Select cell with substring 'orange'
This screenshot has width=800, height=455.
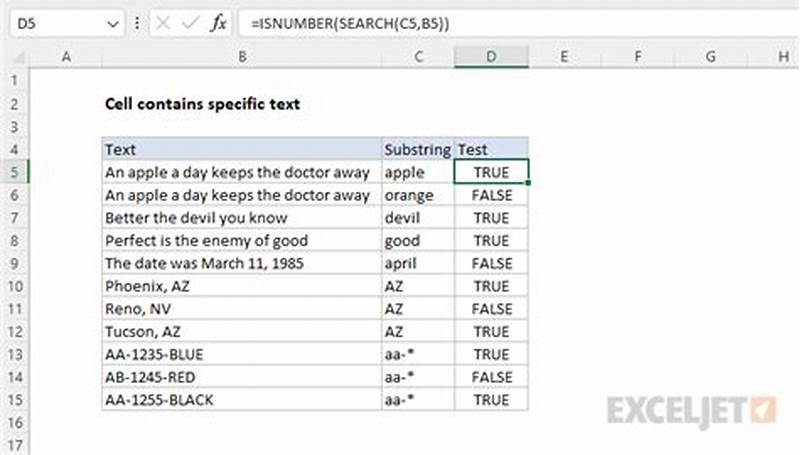click(x=418, y=195)
